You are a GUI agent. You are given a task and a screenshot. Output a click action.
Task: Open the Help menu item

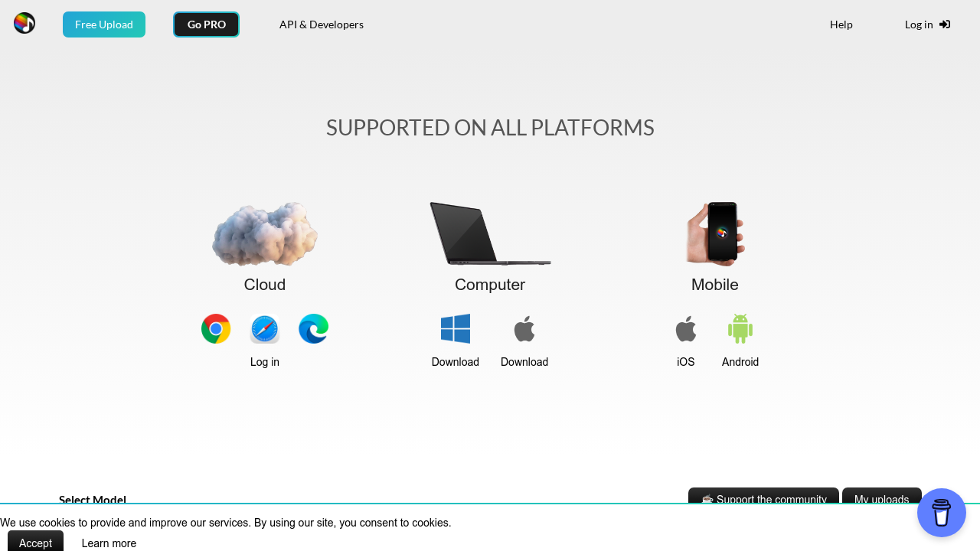[x=841, y=24]
